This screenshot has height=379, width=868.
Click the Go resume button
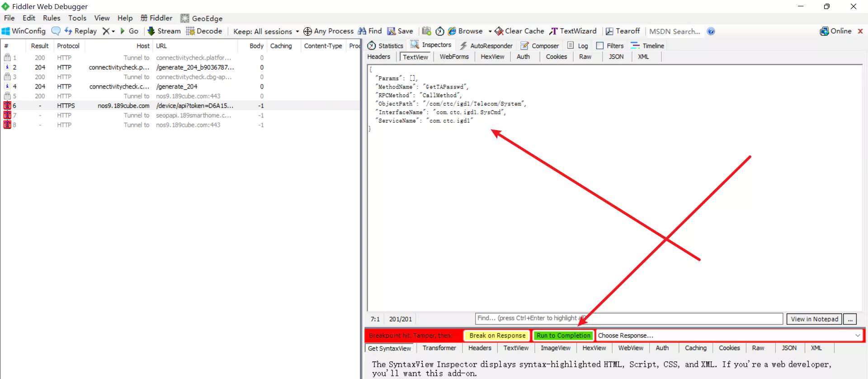point(129,31)
